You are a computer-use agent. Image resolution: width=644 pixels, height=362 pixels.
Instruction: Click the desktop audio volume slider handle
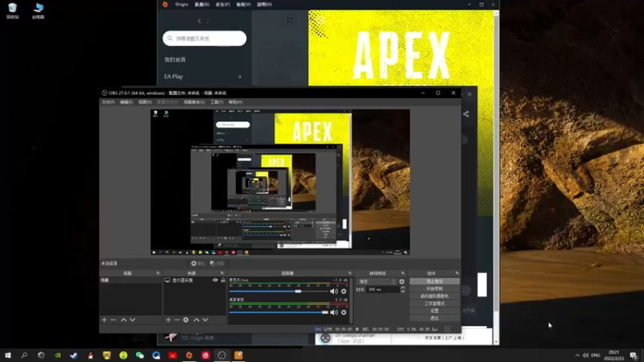[325, 312]
